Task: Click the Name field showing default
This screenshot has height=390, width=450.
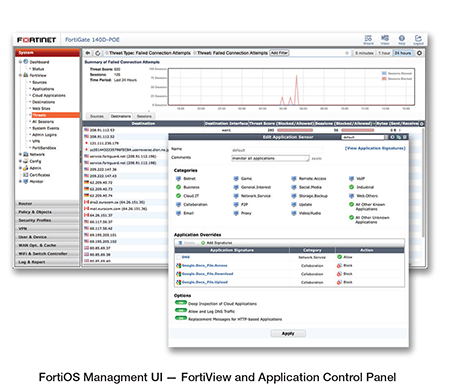Action: (x=277, y=150)
